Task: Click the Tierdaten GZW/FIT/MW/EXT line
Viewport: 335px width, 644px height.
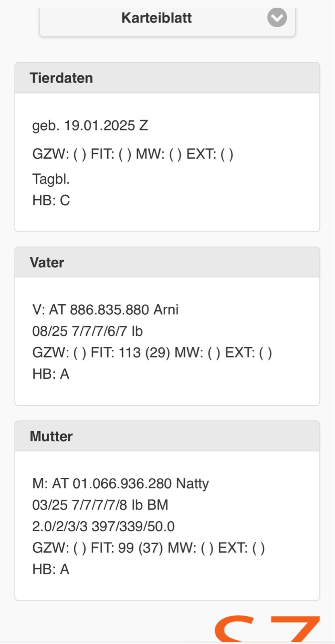Action: click(x=133, y=154)
